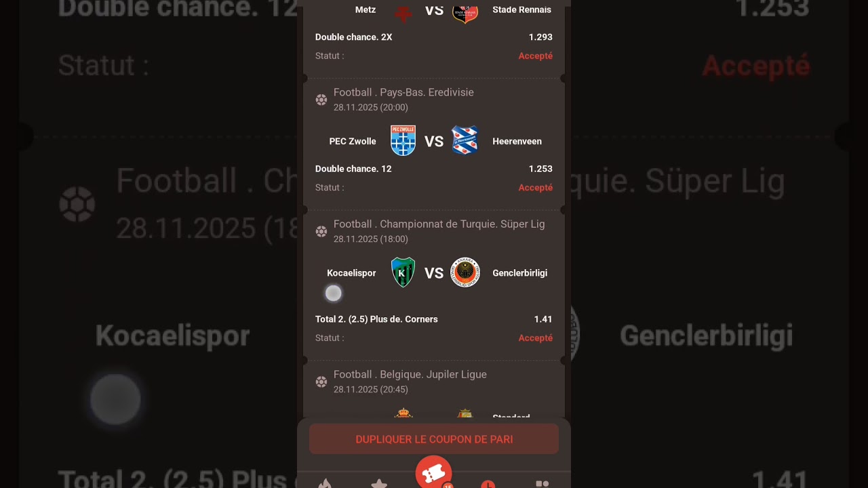
Task: Click football icon beside Eredivisie
Action: 321,100
